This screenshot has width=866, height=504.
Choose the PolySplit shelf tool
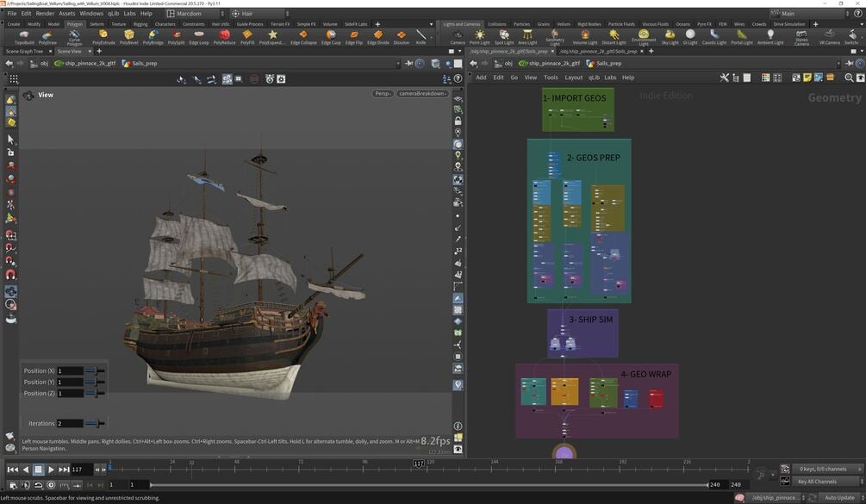[x=176, y=37]
